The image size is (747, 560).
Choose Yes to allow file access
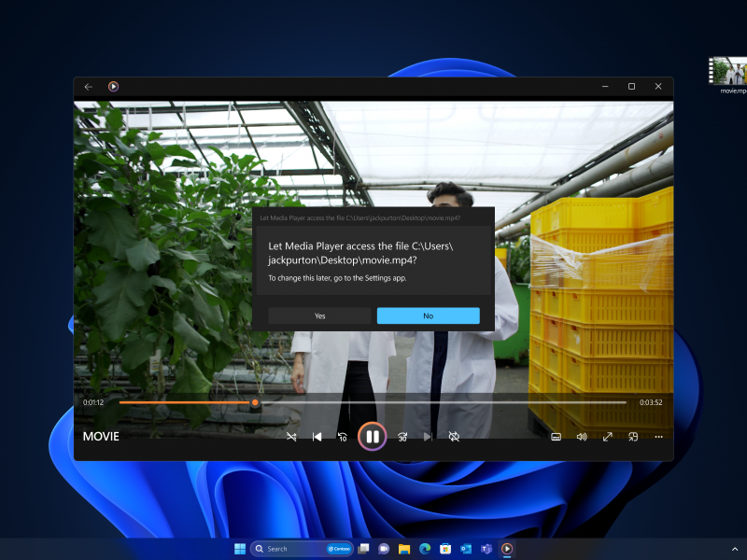(x=318, y=315)
